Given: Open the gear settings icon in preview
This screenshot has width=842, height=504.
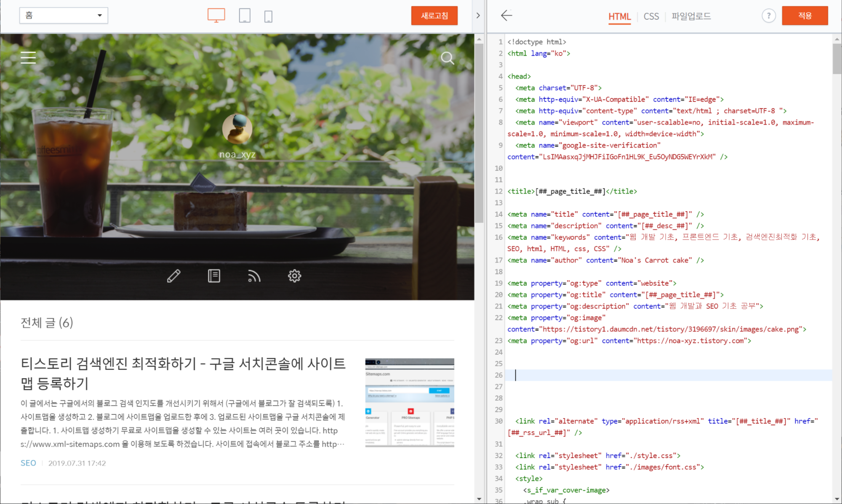Looking at the screenshot, I should [294, 276].
